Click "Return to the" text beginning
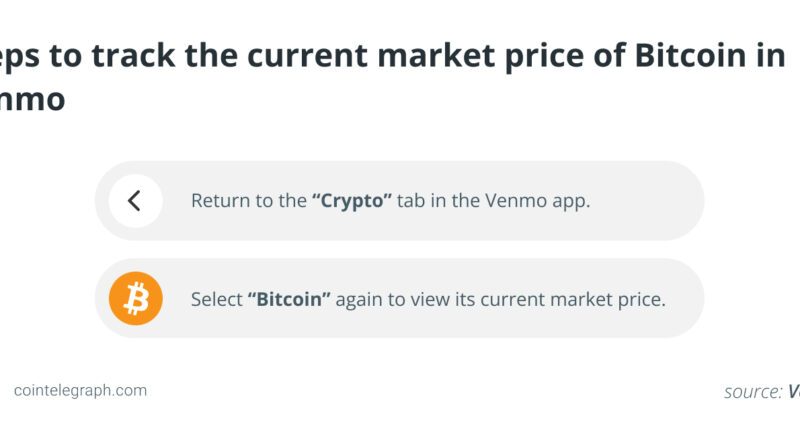 pos(248,201)
